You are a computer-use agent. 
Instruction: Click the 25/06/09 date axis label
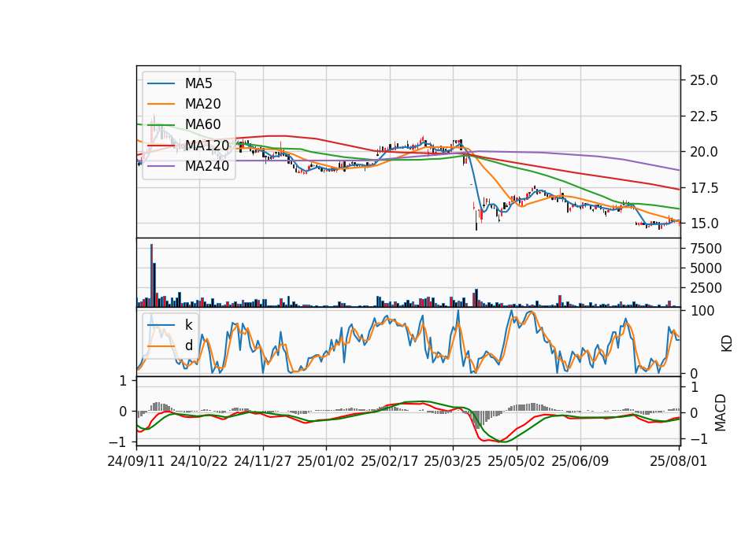tap(580, 461)
